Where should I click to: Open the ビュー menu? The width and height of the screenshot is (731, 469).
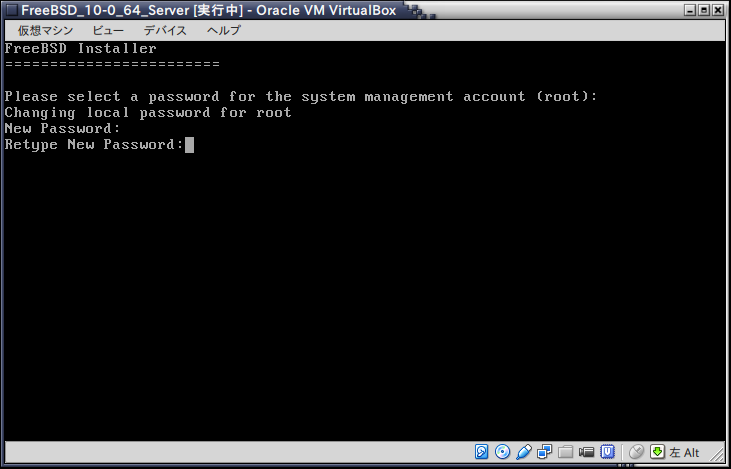tap(108, 30)
